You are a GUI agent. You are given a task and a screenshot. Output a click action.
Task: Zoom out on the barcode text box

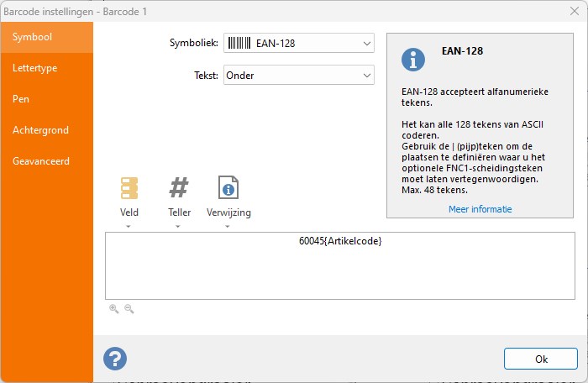(129, 309)
